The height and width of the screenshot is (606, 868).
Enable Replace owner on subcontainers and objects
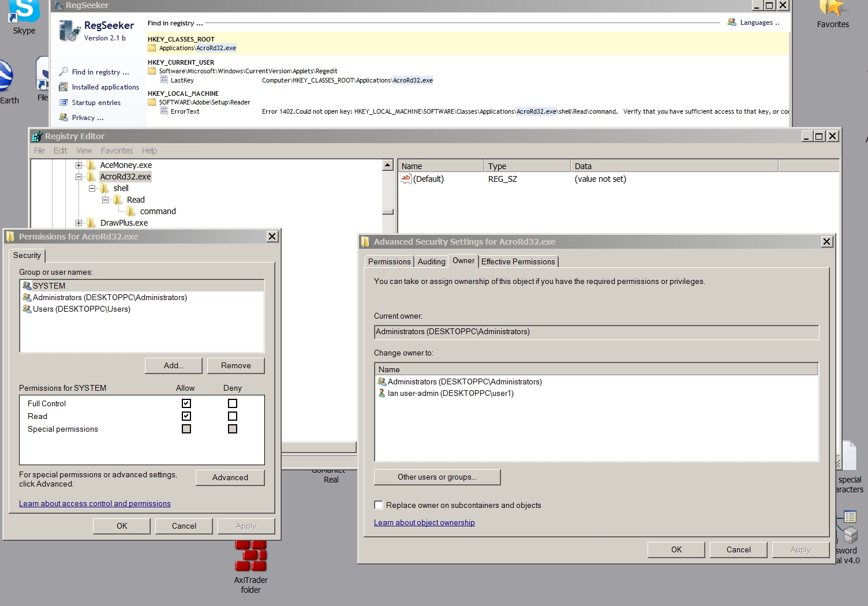tap(379, 505)
